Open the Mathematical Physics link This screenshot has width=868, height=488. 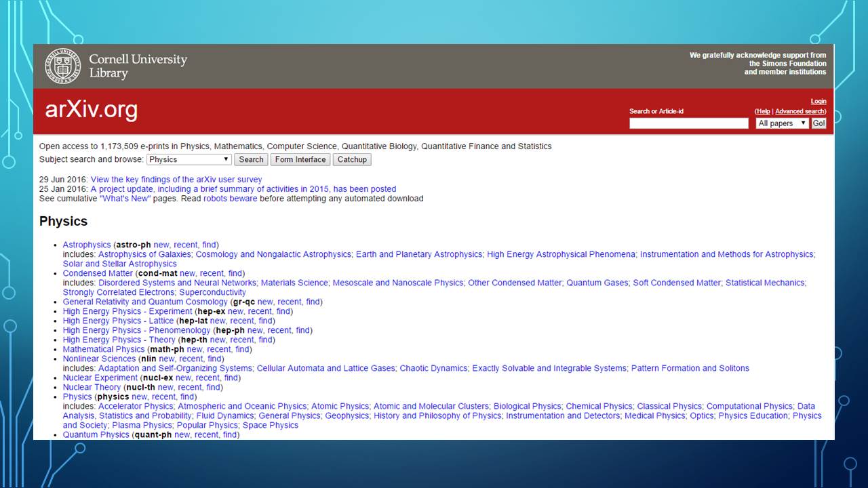pos(104,349)
